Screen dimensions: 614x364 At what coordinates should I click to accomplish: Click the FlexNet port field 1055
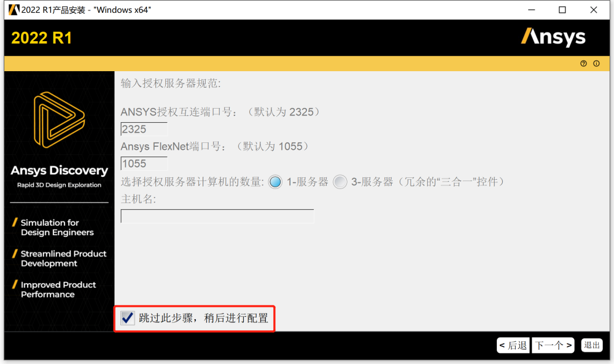[x=144, y=164]
